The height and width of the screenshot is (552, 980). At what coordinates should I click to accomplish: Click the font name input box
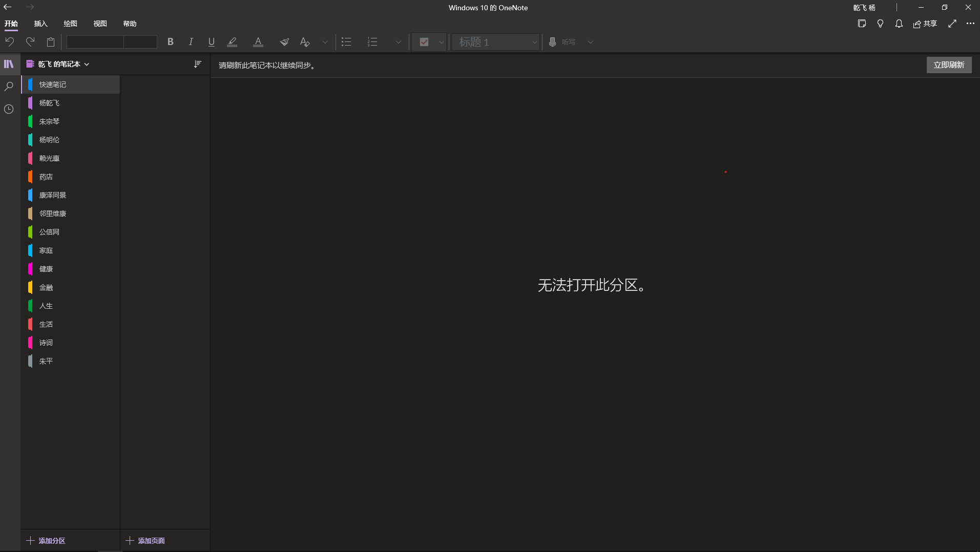pos(95,42)
